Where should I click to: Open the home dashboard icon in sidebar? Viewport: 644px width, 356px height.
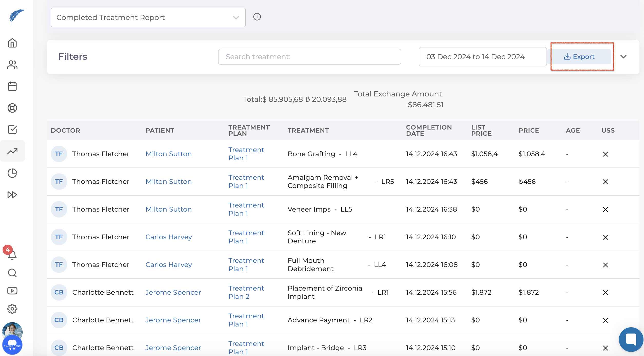coord(12,43)
